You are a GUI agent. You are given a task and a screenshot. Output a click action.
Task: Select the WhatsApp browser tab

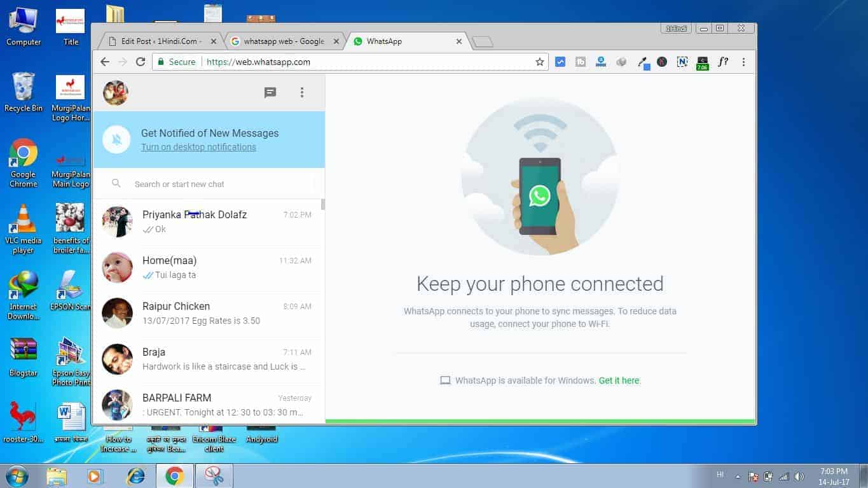tap(407, 41)
